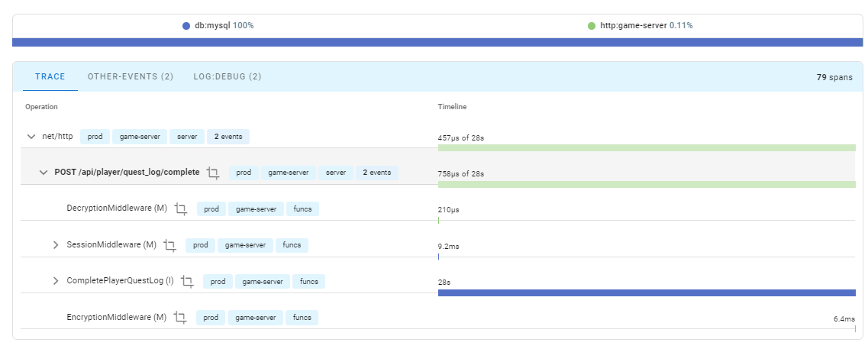Click the blue db:mysql legend dot

(186, 26)
